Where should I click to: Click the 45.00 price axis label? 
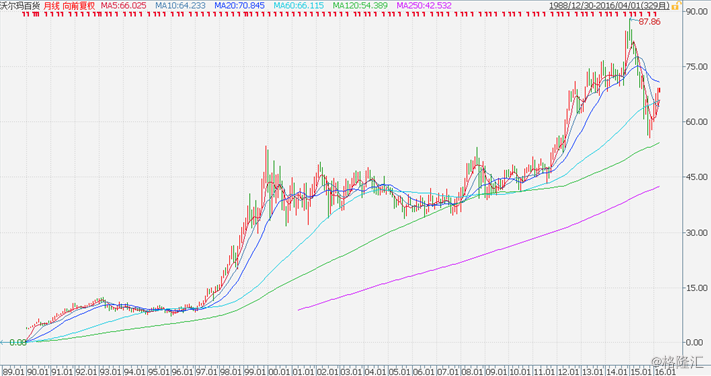point(697,177)
